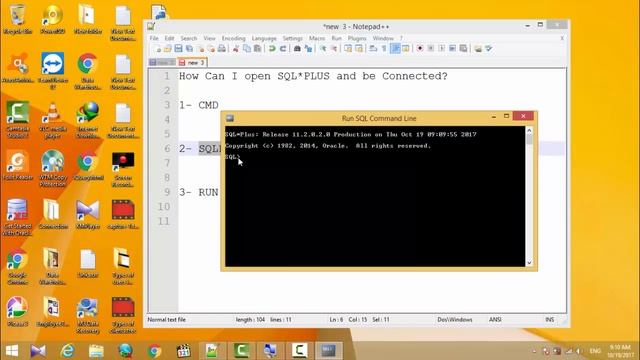The height and width of the screenshot is (360, 640).
Task: Show hidden system tray icons arrow
Action: tap(534, 351)
